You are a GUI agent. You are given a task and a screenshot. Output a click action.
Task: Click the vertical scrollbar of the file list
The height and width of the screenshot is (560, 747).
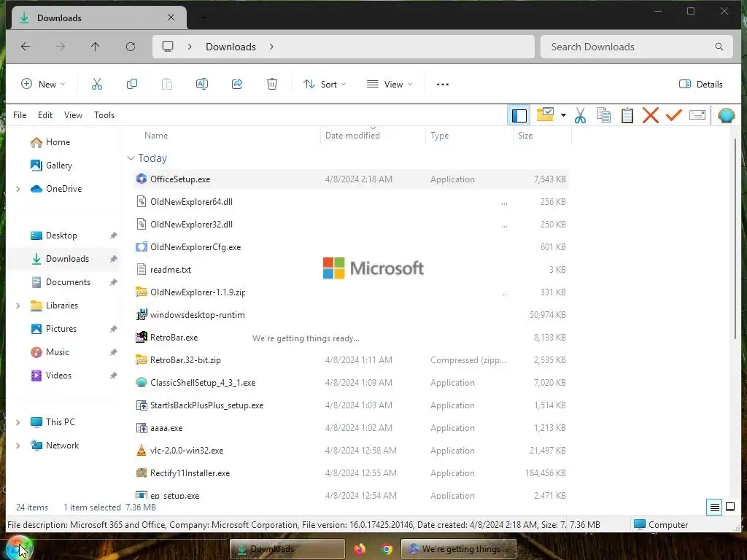pyautogui.click(x=735, y=238)
